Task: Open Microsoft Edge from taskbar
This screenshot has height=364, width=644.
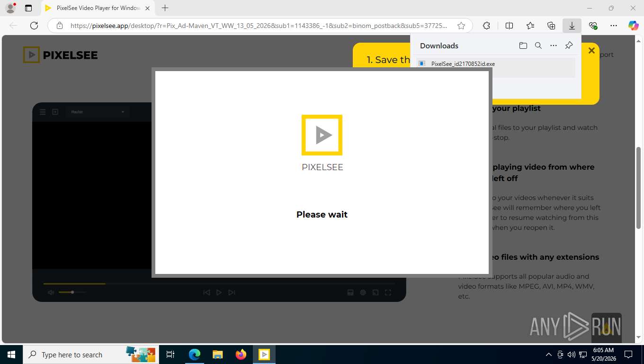Action: point(195,355)
